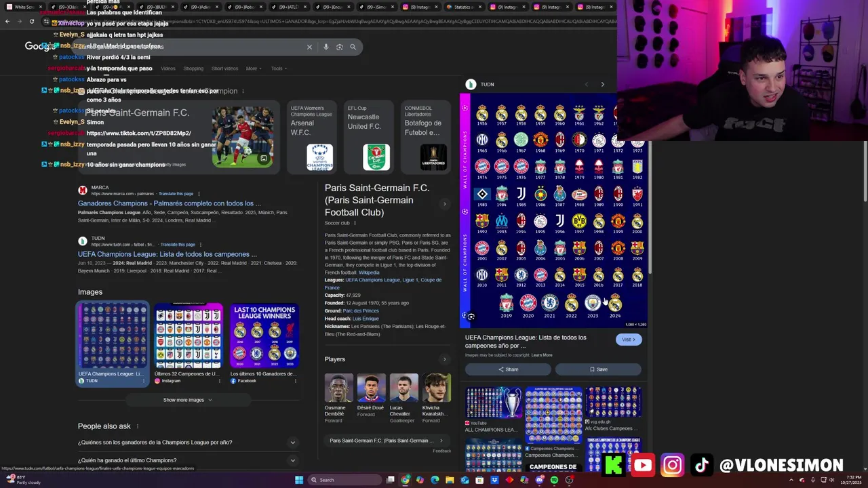The height and width of the screenshot is (488, 868).
Task: Open the Wikipedia link in description
Action: pyautogui.click(x=369, y=272)
